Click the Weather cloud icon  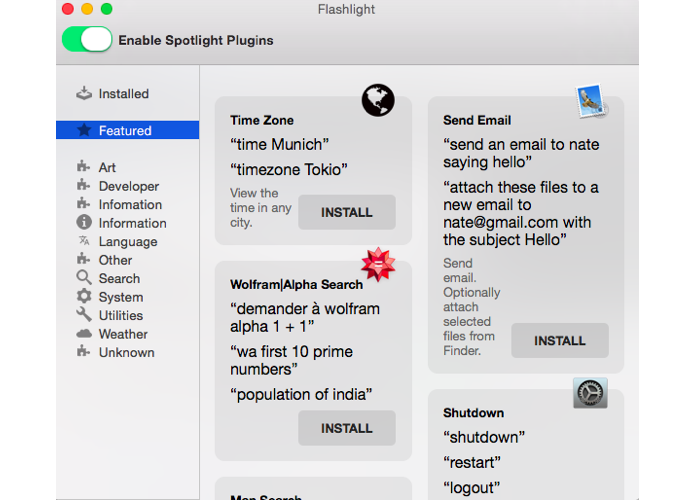click(84, 333)
